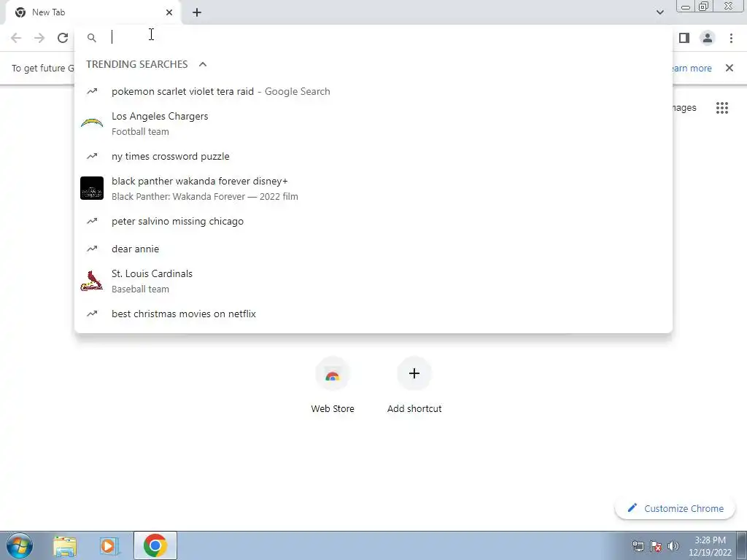This screenshot has width=747, height=560.
Task: Open Windows Explorer from taskbar
Action: [x=65, y=545]
